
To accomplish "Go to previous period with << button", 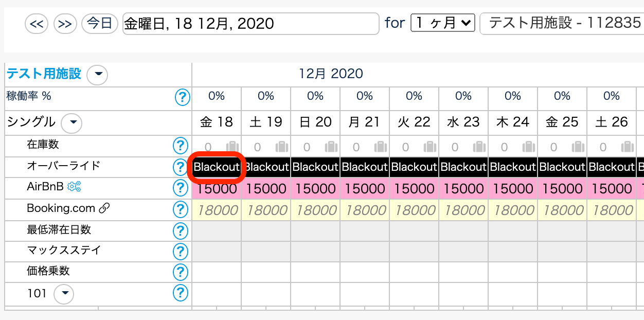I will click(x=37, y=24).
